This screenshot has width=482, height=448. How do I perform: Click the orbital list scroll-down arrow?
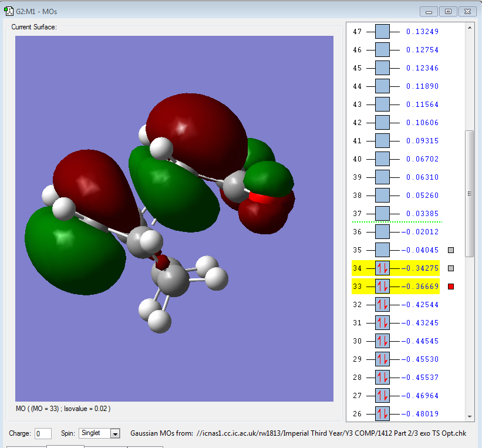point(469,416)
